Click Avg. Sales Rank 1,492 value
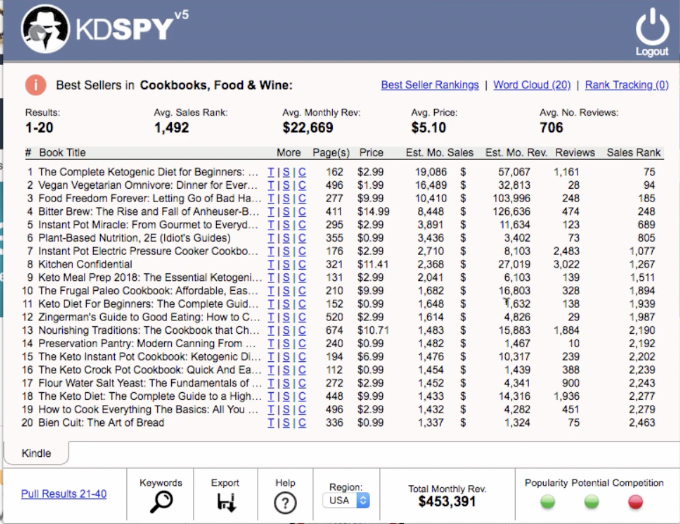This screenshot has height=524, width=680. [172, 128]
